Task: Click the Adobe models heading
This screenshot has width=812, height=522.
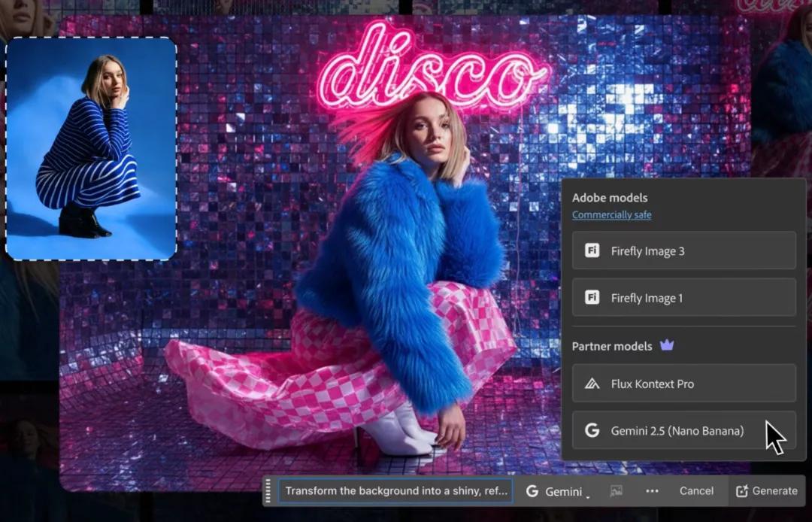Action: tap(610, 197)
